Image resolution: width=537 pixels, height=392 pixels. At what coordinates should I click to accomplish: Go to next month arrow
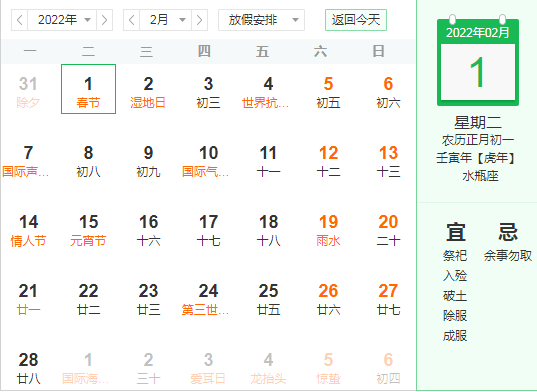click(x=199, y=20)
